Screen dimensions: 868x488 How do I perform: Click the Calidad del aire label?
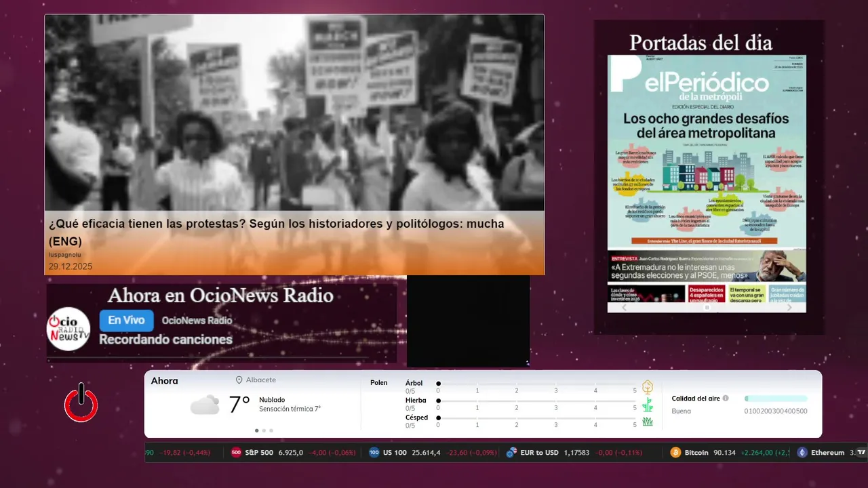(x=696, y=399)
